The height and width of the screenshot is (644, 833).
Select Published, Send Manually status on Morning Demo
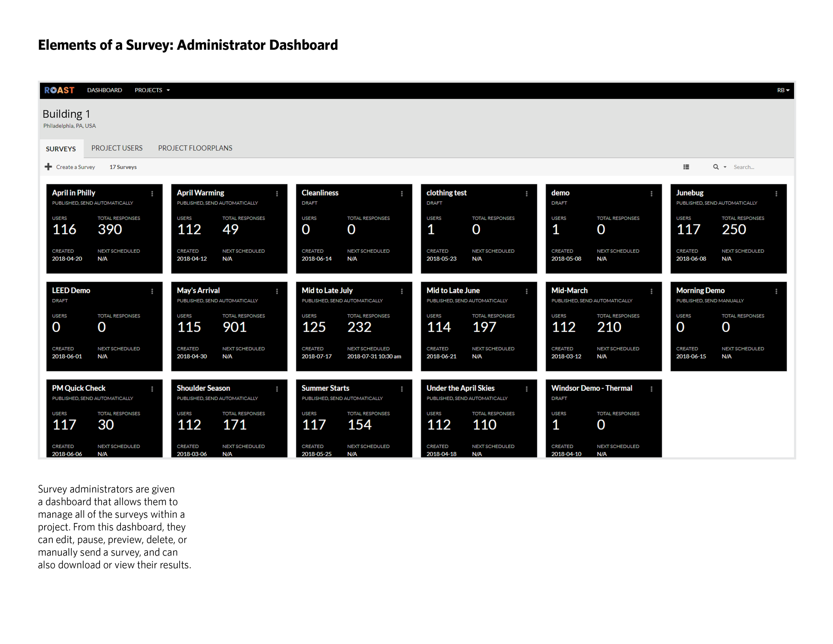[710, 301]
